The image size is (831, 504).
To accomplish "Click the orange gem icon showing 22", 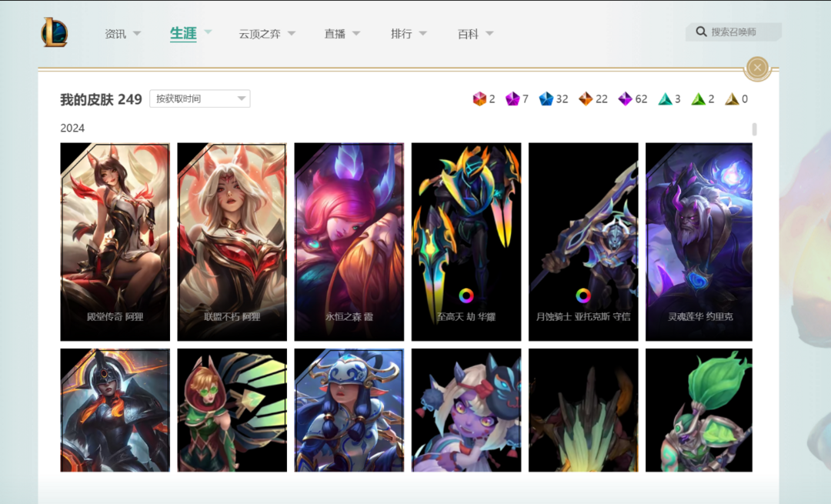I will [586, 99].
